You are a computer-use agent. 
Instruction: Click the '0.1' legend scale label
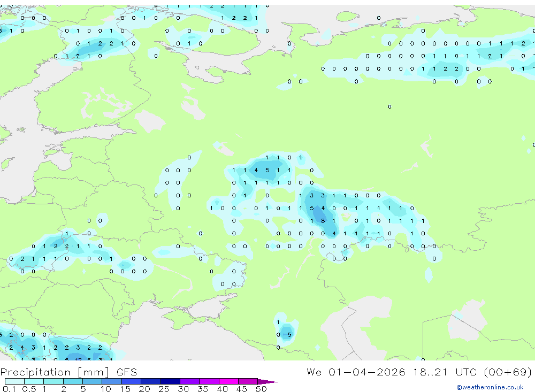[9, 389]
